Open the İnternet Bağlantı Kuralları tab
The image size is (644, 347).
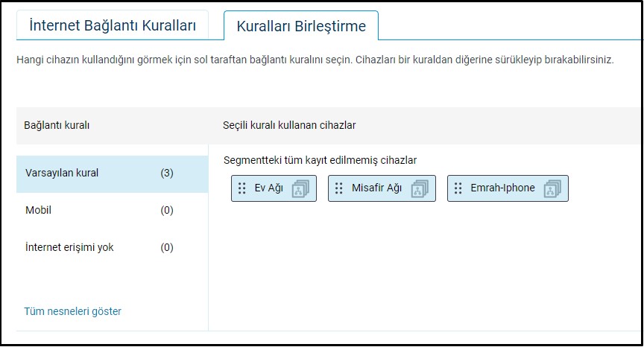pyautogui.click(x=113, y=26)
